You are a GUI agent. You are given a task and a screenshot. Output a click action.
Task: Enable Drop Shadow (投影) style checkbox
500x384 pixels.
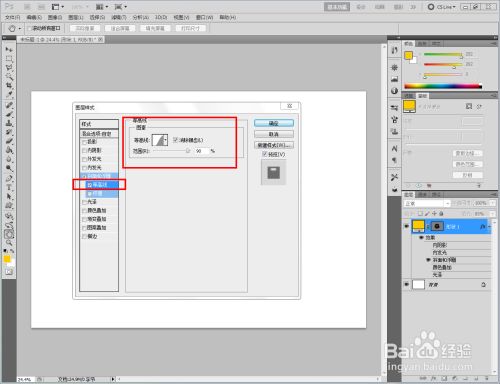pos(84,142)
